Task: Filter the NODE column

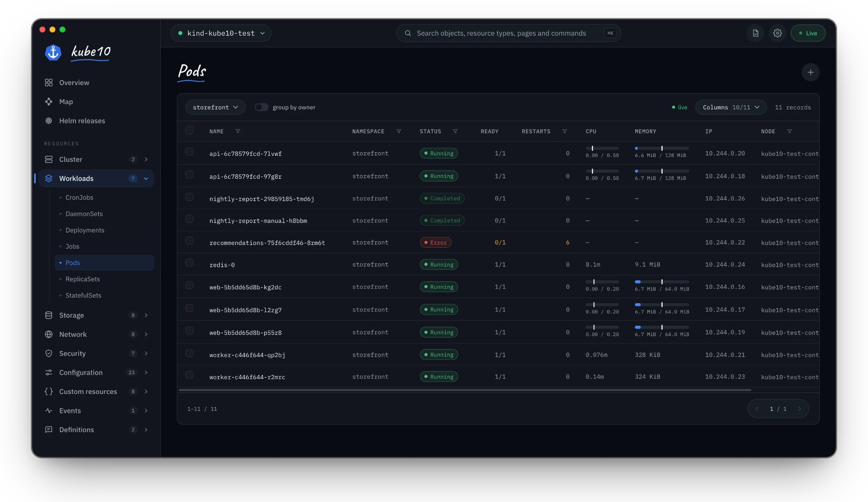Action: 790,131
